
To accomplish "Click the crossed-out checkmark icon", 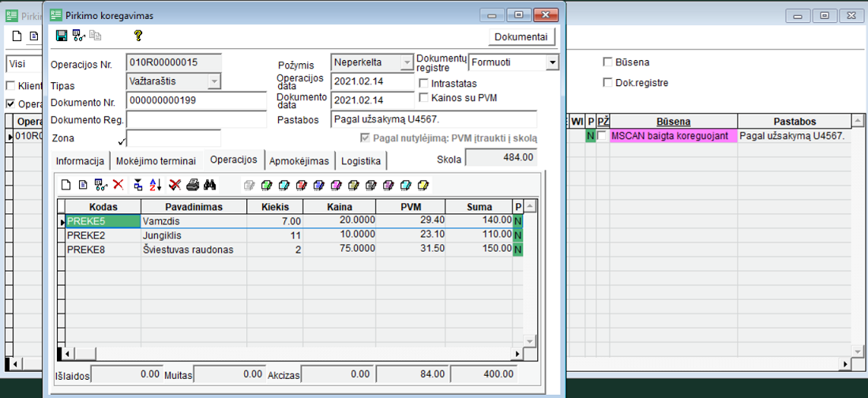I will 175,185.
